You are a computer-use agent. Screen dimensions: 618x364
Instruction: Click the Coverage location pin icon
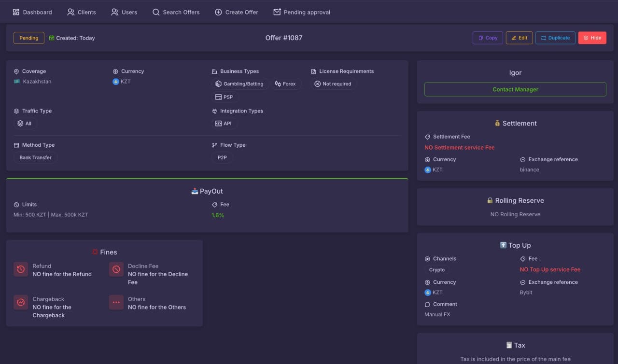tap(16, 71)
